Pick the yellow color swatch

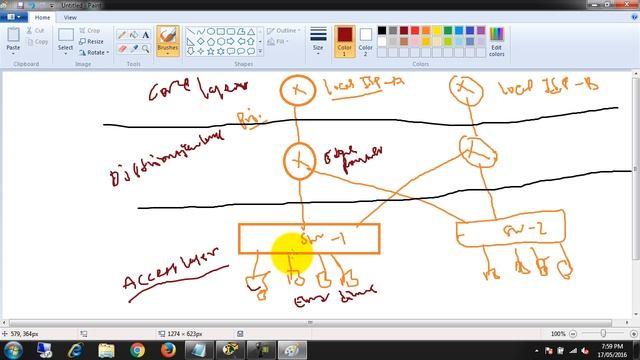pos(437,30)
